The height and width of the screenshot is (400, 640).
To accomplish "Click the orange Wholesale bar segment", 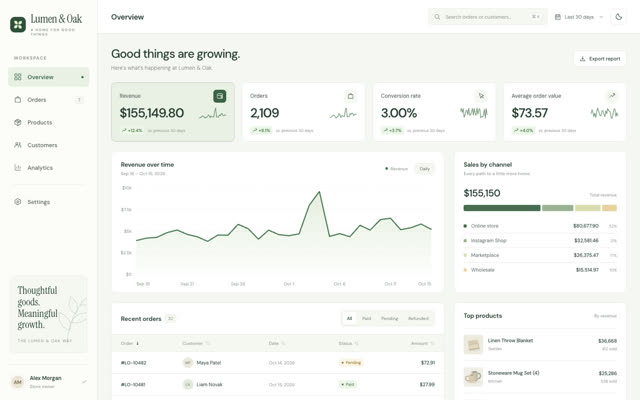I will coord(609,208).
